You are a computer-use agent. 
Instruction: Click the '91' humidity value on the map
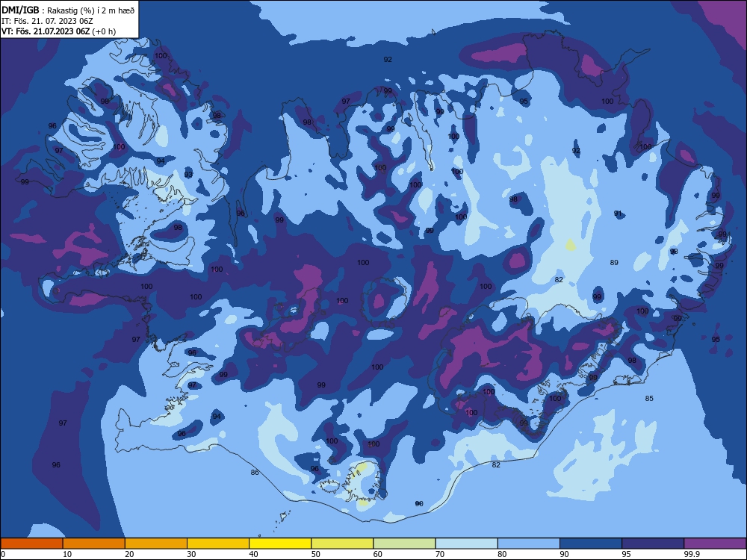point(618,214)
